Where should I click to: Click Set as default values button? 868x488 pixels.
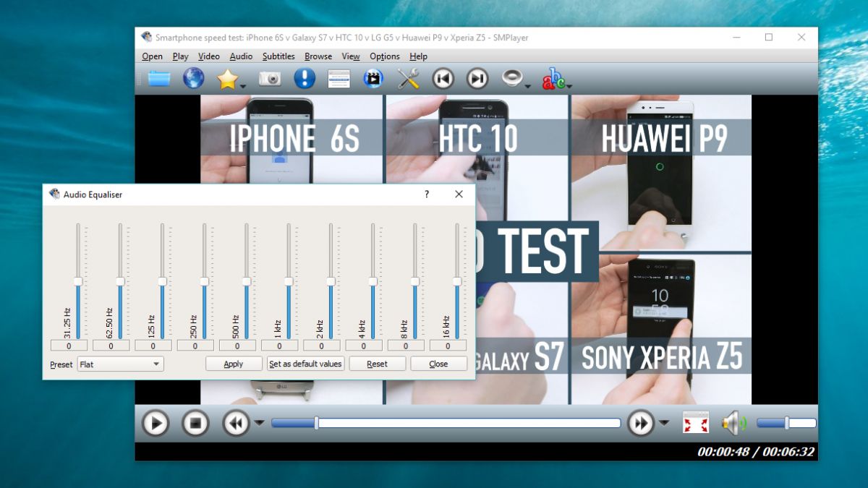305,364
